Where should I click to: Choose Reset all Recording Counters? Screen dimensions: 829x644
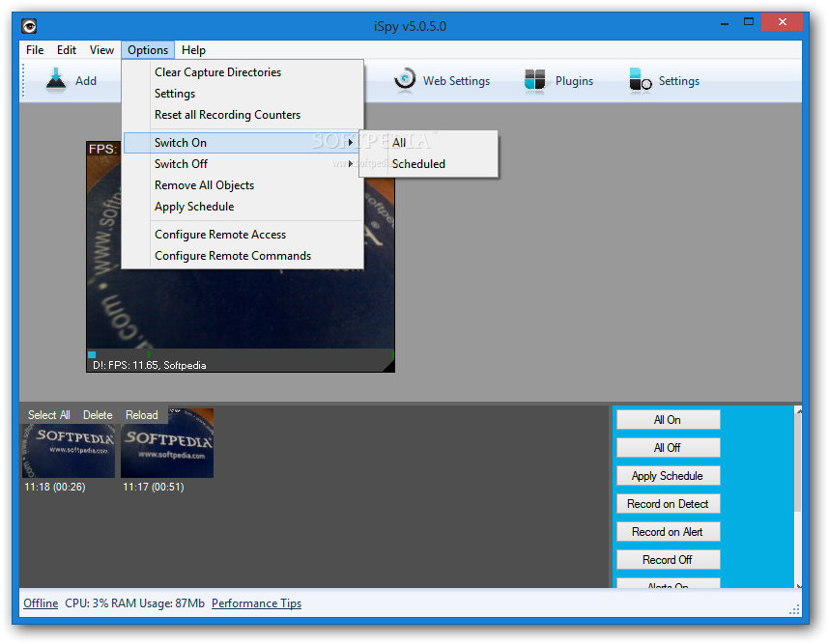click(243, 115)
